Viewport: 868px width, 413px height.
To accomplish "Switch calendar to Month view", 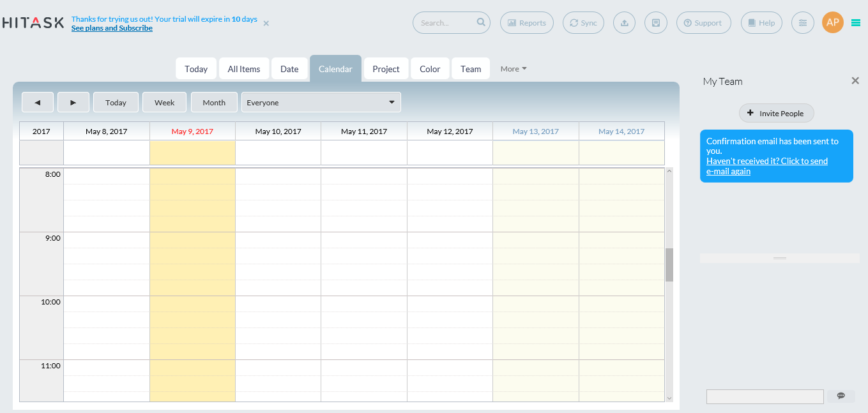I will click(214, 102).
